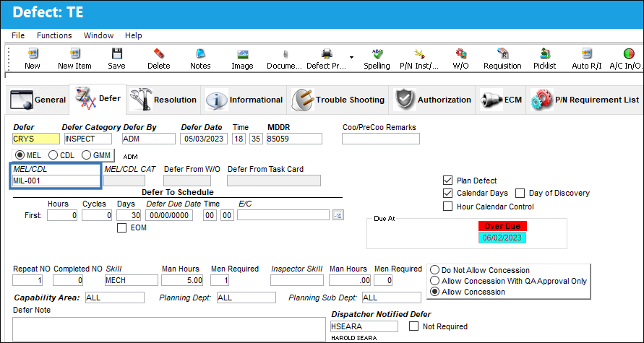Open the Functions menu
Viewport: 644px width, 343px height.
tap(54, 35)
